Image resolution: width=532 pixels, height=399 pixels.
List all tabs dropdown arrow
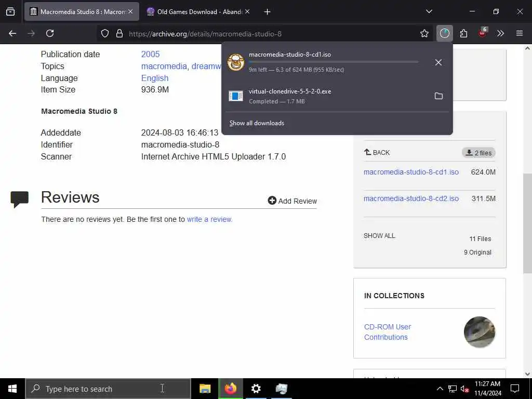[429, 11]
